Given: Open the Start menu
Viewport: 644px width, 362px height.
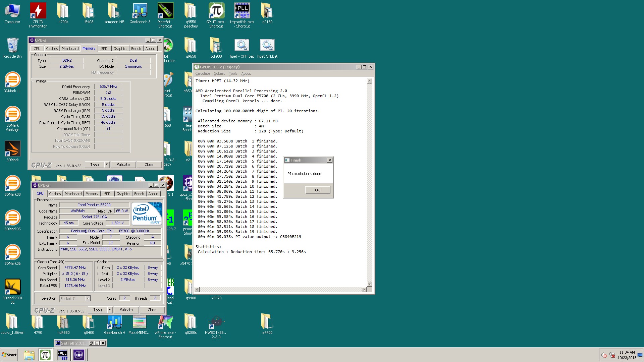Looking at the screenshot, I should coord(9,355).
